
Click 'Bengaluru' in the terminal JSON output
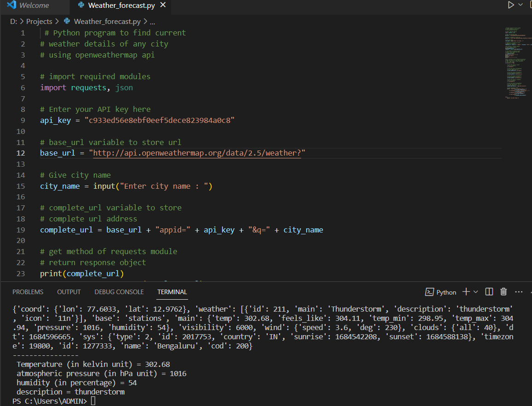(x=176, y=346)
